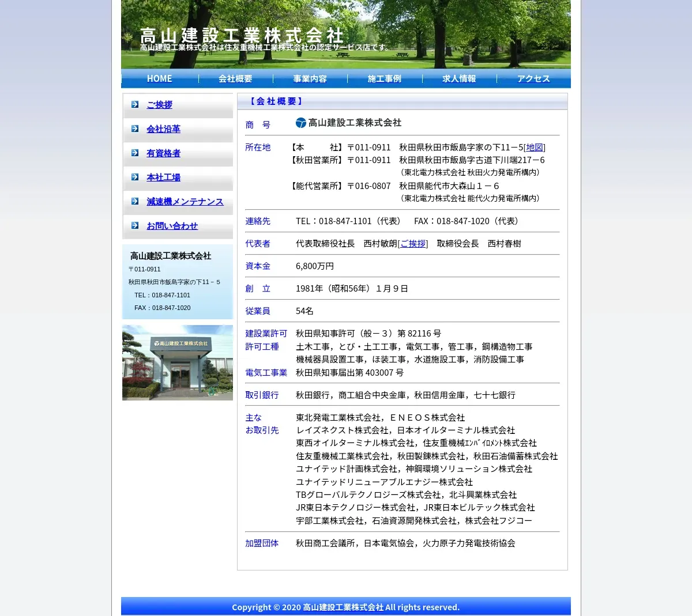Click the 【秋田営業所】 address line
This screenshot has width=692, height=616.
(416, 160)
